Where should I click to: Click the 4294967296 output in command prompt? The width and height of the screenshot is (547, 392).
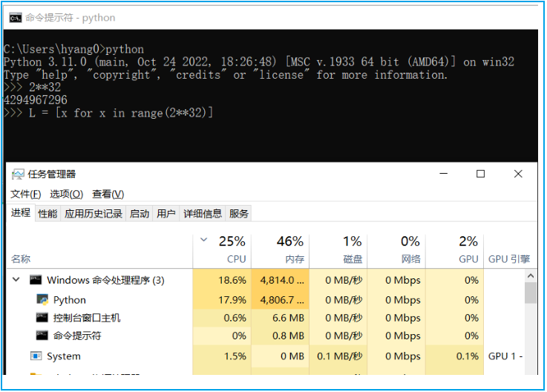click(x=36, y=99)
